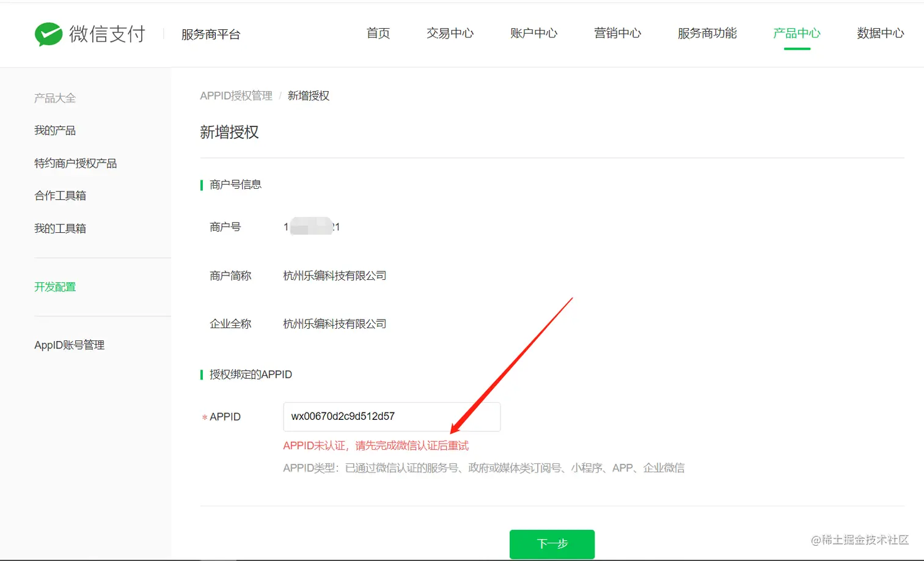Select 我的产品 in sidebar
The width and height of the screenshot is (924, 561).
coord(55,130)
